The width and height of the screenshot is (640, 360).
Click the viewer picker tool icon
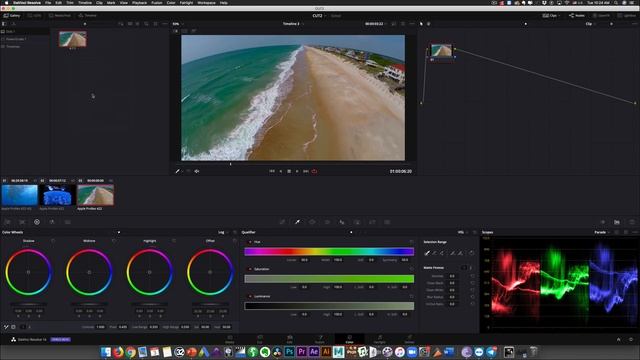click(178, 171)
